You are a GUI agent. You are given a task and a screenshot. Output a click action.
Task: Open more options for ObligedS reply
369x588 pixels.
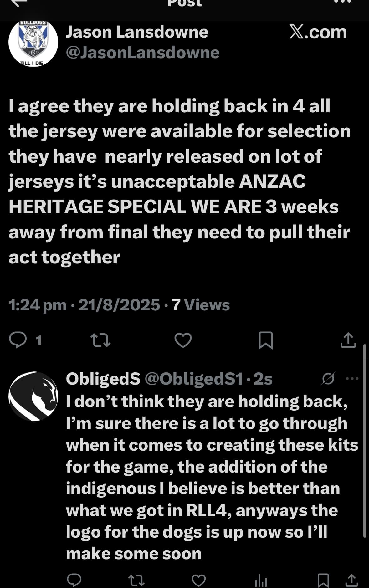(352, 379)
